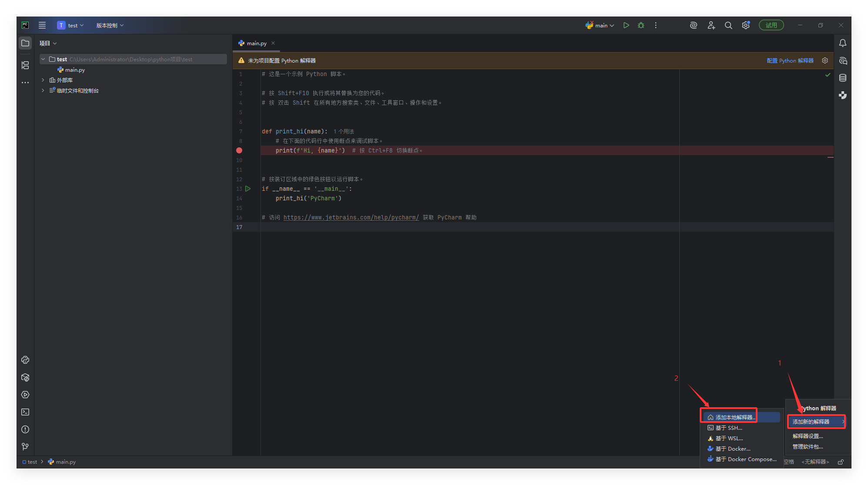The image size is (868, 485).
Task: Open the Notifications bell panel
Action: [842, 43]
